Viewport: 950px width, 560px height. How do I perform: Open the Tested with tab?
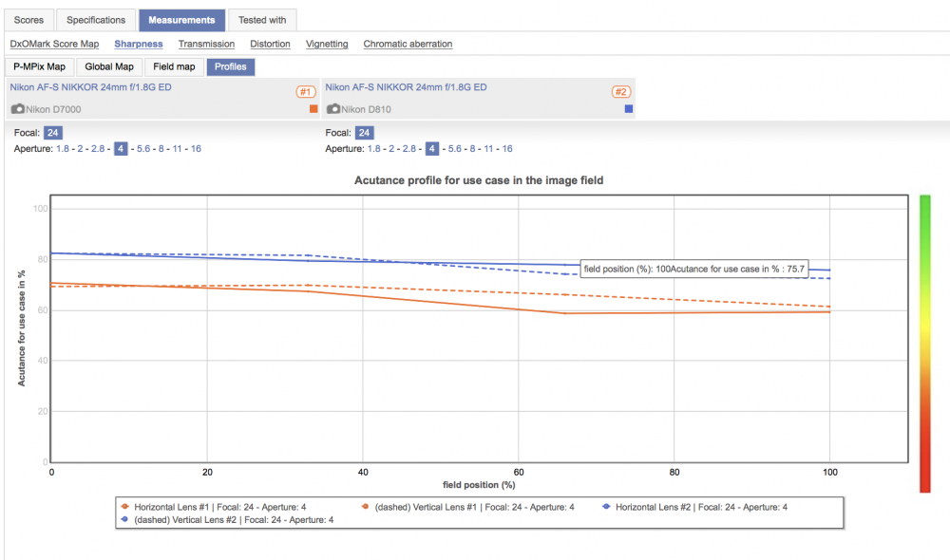(x=262, y=20)
